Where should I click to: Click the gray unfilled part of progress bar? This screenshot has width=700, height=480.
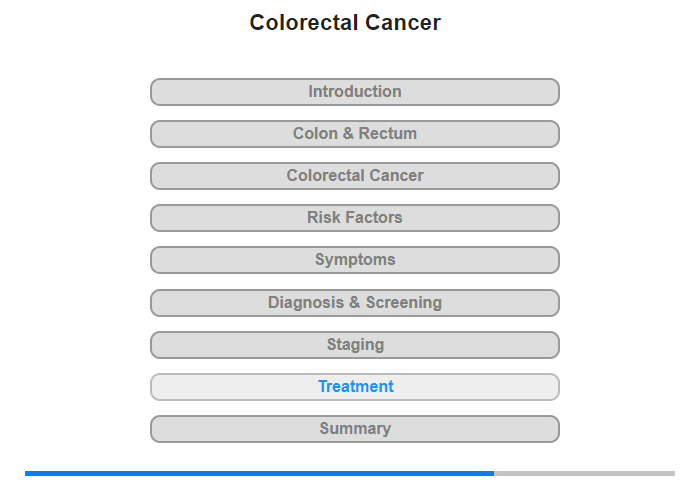[x=584, y=473]
